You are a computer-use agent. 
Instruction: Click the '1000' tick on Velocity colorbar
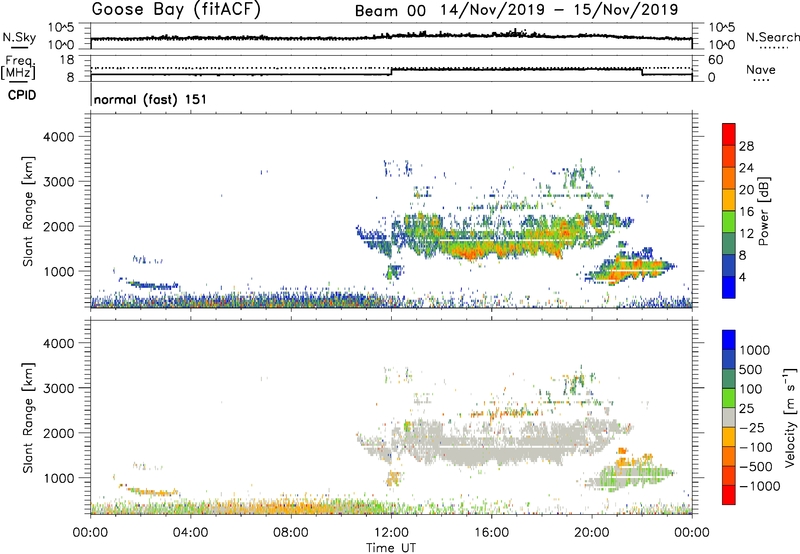tap(754, 350)
